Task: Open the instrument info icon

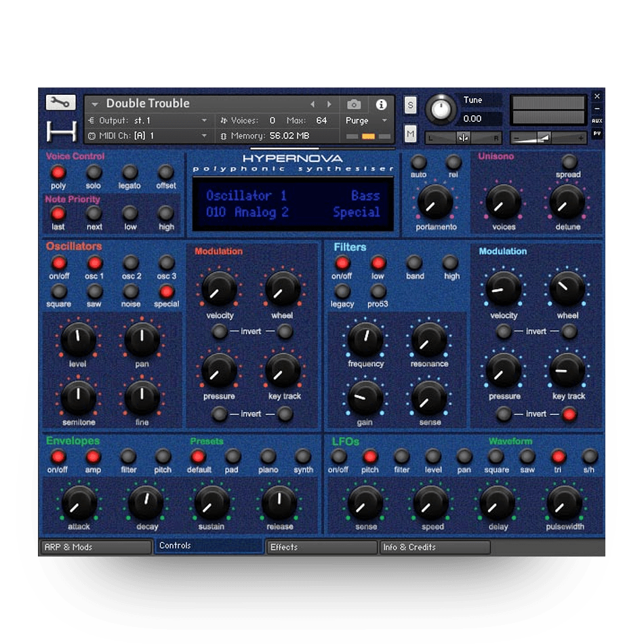Action: coord(381,104)
